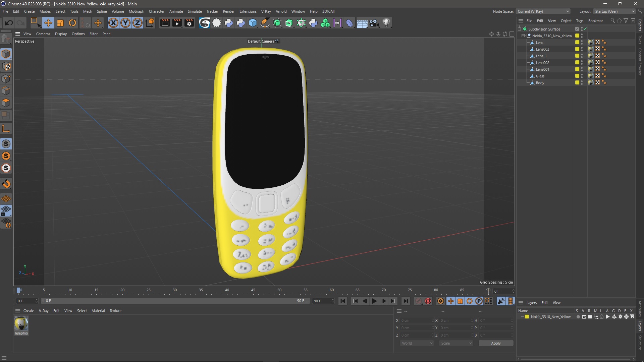The height and width of the screenshot is (362, 644).
Task: Open material manager Texture menu
Action: pyautogui.click(x=115, y=311)
